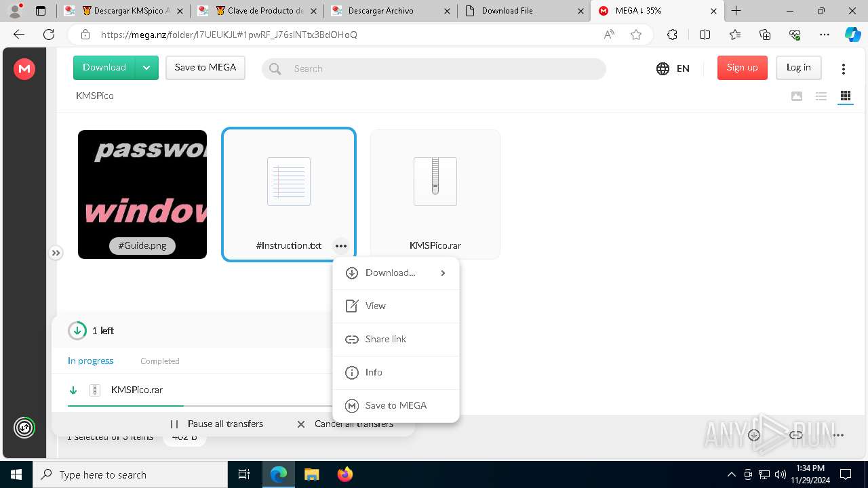Add this page to favorites star
Screen dimensions: 868x488
[636, 35]
